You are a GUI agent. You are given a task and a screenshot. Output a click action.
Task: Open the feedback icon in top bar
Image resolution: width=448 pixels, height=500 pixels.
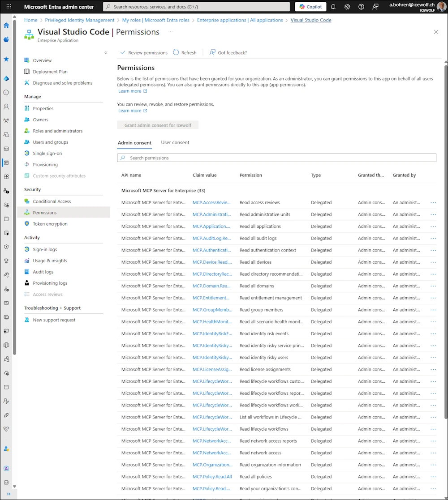point(375,7)
